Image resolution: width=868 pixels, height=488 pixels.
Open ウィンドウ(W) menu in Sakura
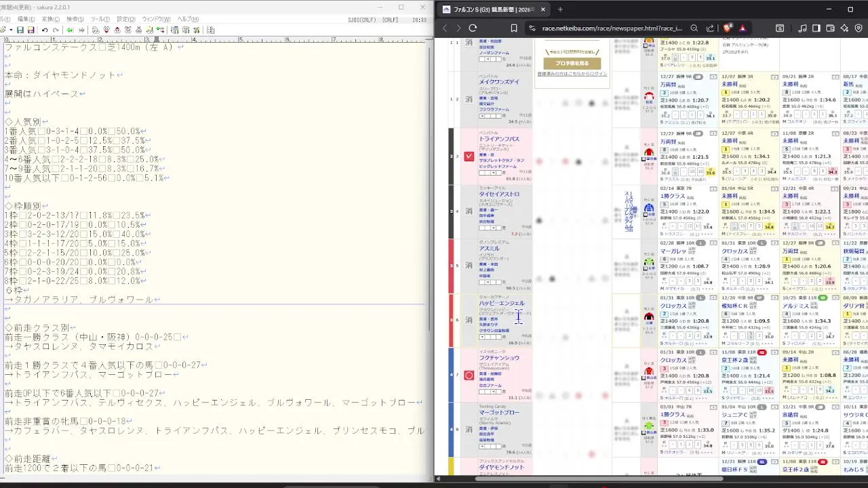pos(156,19)
